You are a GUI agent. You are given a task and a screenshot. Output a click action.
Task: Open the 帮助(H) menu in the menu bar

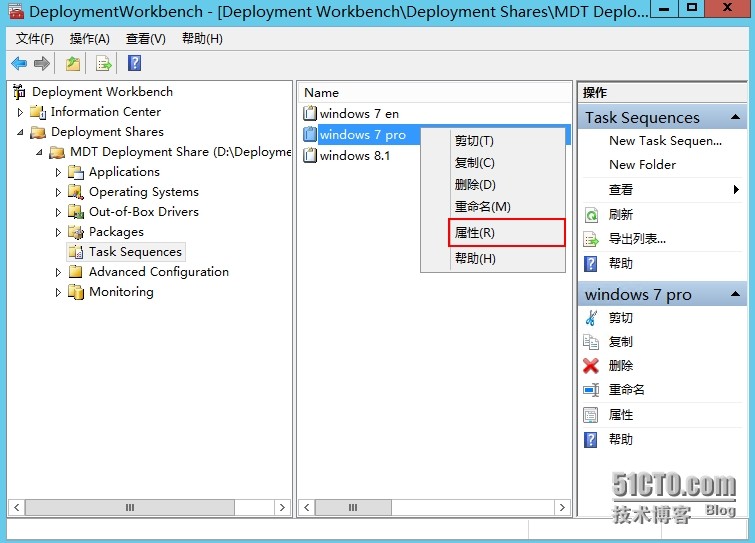pyautogui.click(x=202, y=39)
